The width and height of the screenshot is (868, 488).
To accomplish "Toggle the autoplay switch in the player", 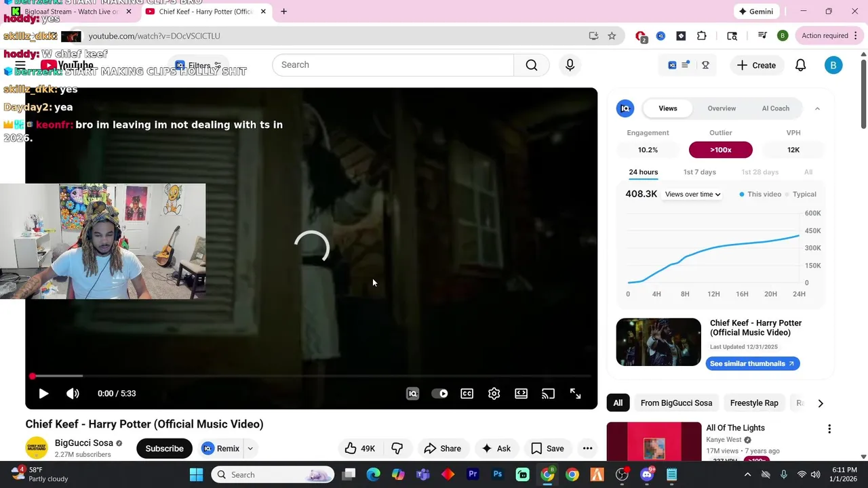I will pyautogui.click(x=440, y=393).
